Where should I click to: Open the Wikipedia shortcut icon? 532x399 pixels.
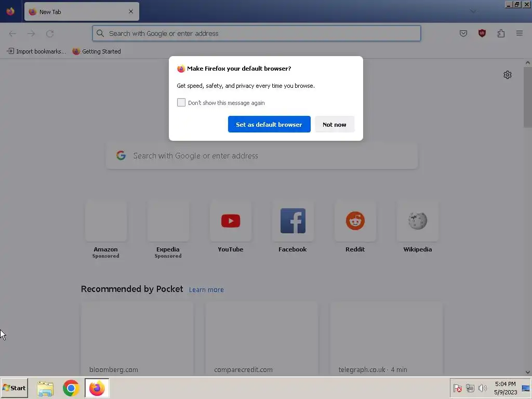pos(418,221)
